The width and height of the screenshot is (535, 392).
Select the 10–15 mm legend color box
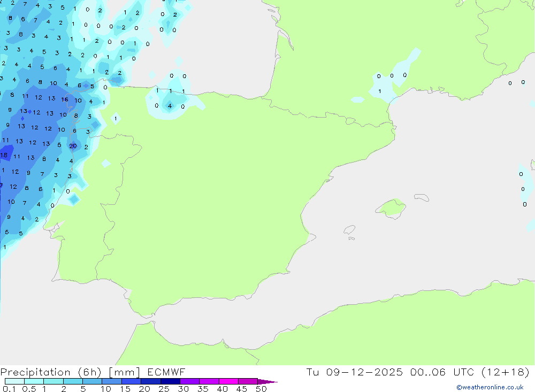(x=112, y=381)
